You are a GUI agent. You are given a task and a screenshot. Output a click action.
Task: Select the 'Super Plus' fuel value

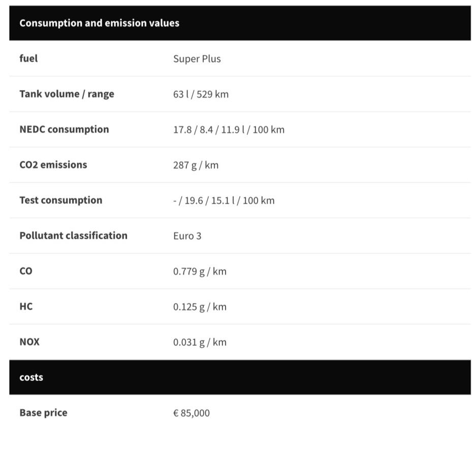click(197, 59)
